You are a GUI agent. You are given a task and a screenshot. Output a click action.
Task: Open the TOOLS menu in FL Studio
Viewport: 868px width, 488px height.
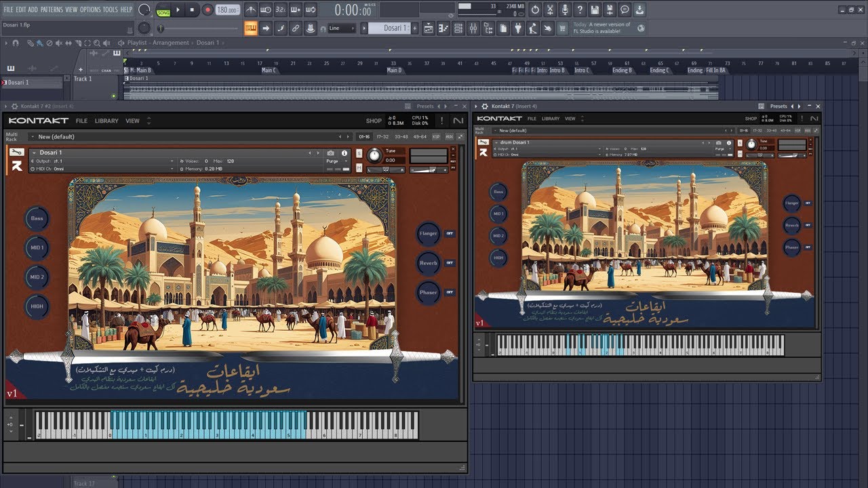[111, 9]
